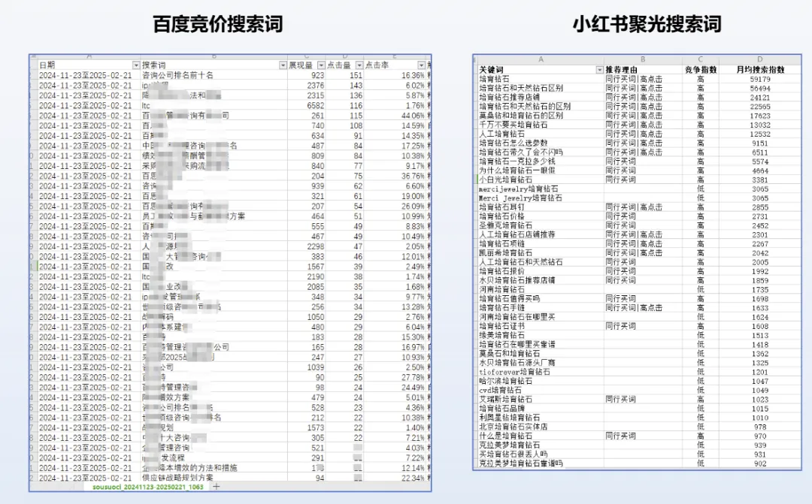Select the keyword cell 培育钻石一克拉多少钱
The image size is (812, 504).
point(541,161)
